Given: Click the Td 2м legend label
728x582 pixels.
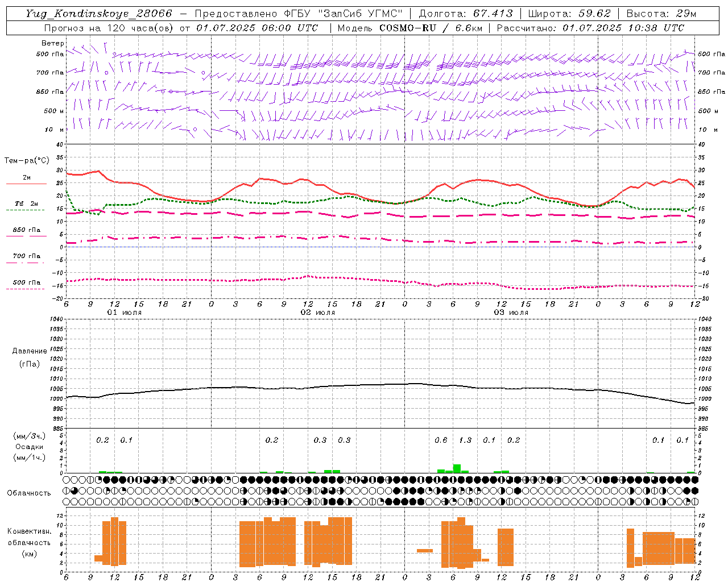Looking at the screenshot, I should pos(26,203).
